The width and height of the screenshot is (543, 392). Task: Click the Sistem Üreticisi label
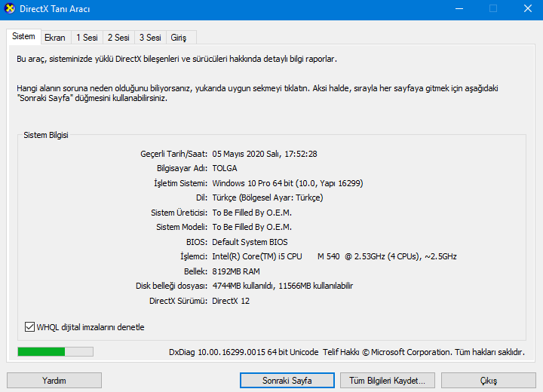click(179, 213)
